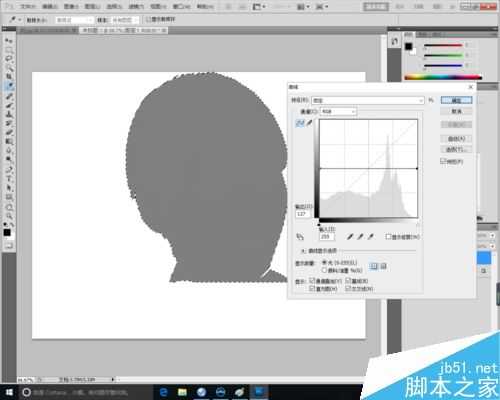Image resolution: width=500 pixels, height=400 pixels.
Task: Toggle Intersection Line checkbox in Curves
Action: (x=348, y=288)
